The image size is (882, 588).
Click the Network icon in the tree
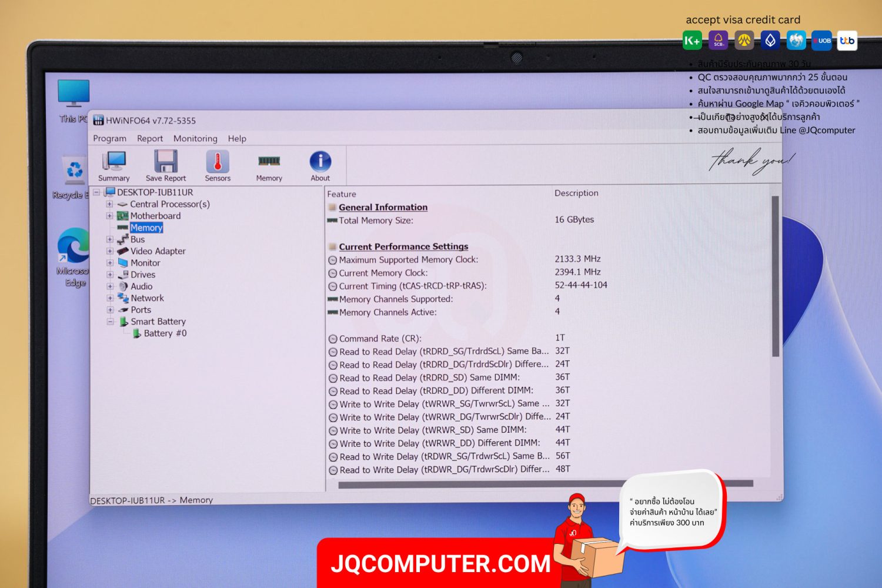123,298
